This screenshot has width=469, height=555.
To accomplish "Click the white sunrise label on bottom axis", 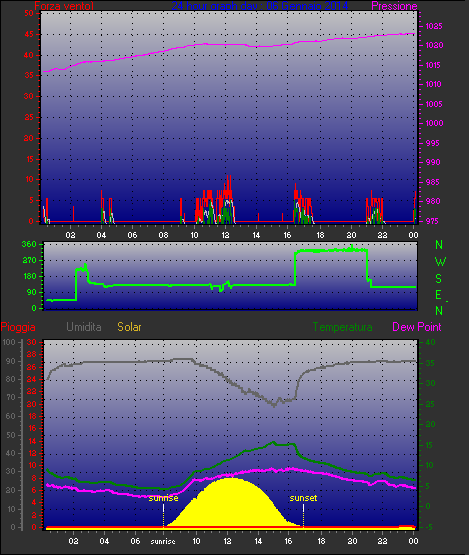I will [x=163, y=541].
